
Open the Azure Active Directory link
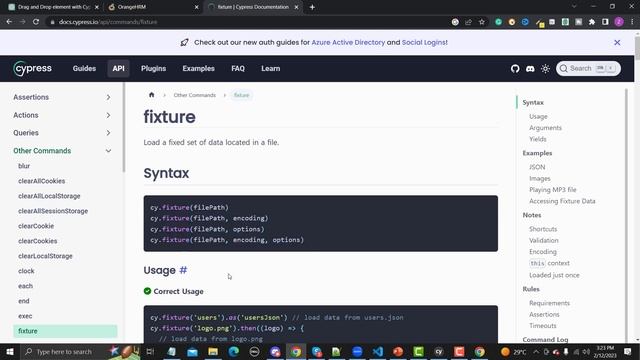(x=348, y=42)
